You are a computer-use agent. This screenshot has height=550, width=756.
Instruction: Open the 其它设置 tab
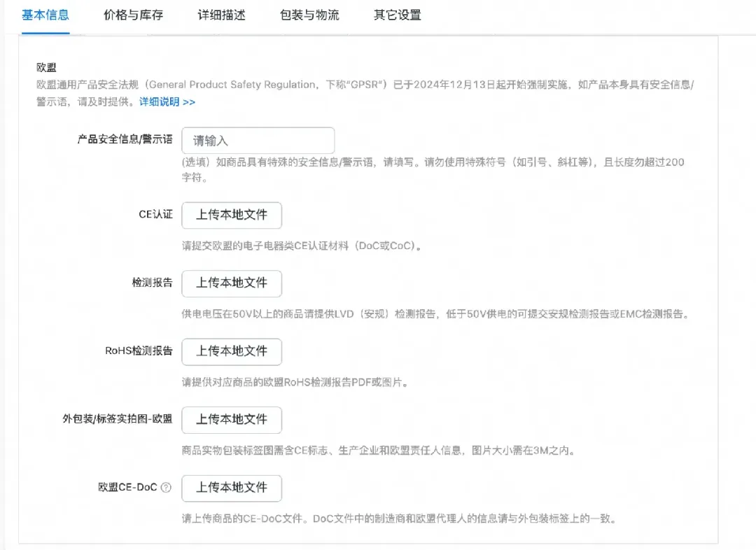397,15
